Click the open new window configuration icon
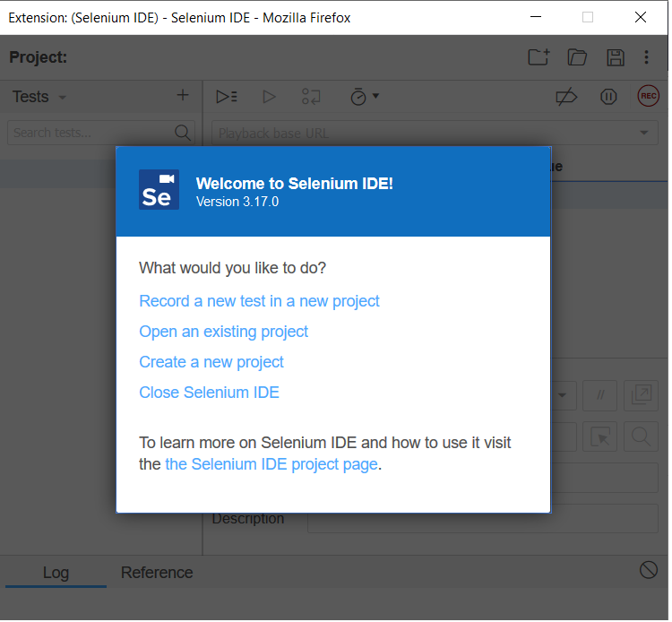The height and width of the screenshot is (622, 672). pos(641,395)
